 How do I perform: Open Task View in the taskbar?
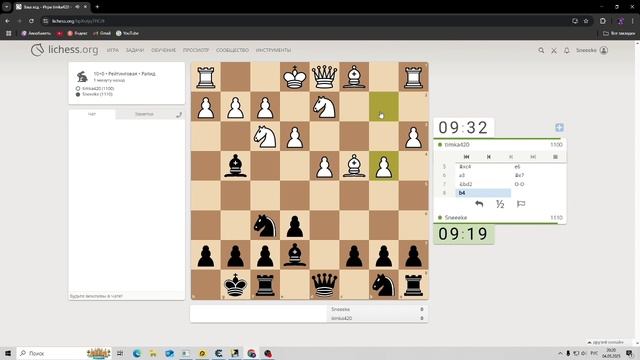tap(120, 353)
